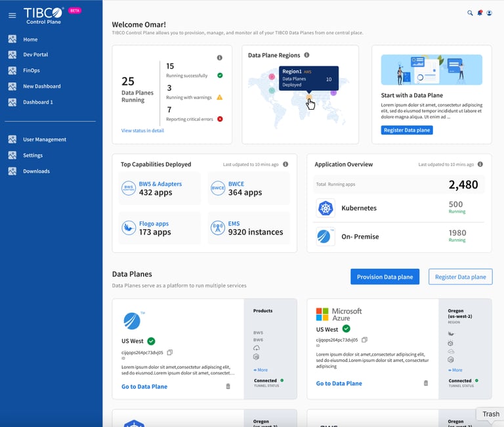This screenshot has height=427, width=504.
Task: Copy ID in Microsoft Azure card
Action: tap(364, 340)
